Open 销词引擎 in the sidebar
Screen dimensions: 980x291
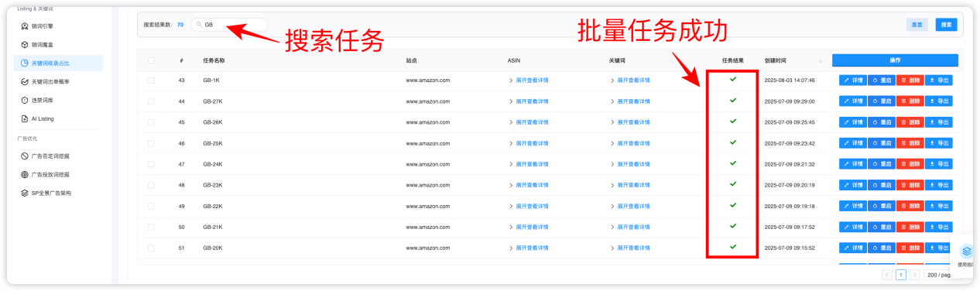58,26
